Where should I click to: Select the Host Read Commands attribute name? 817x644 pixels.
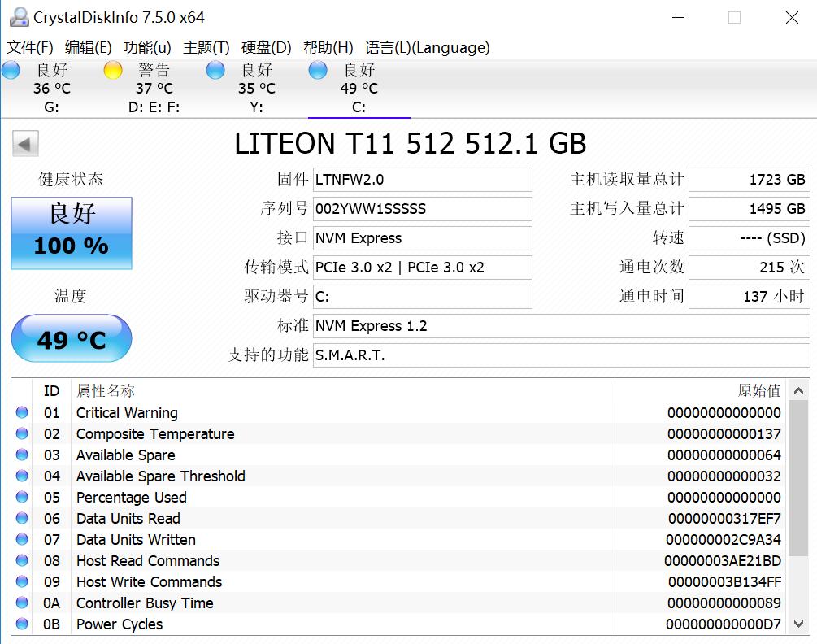148,560
